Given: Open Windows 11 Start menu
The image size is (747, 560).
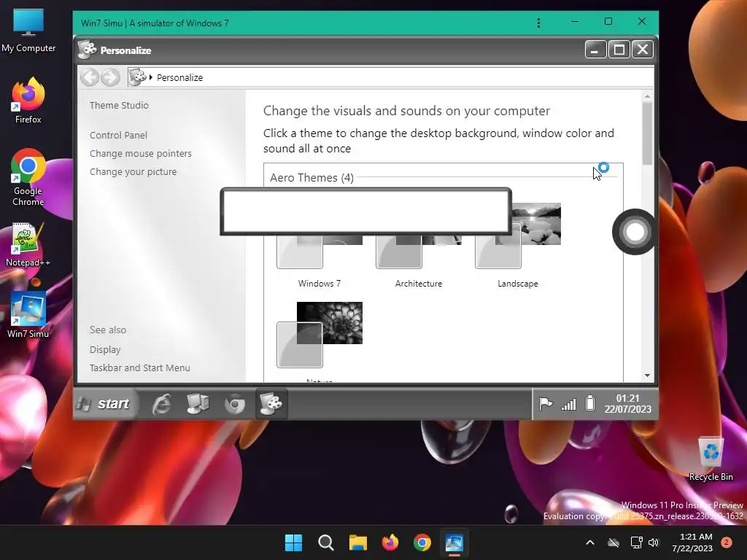Looking at the screenshot, I should tap(293, 542).
